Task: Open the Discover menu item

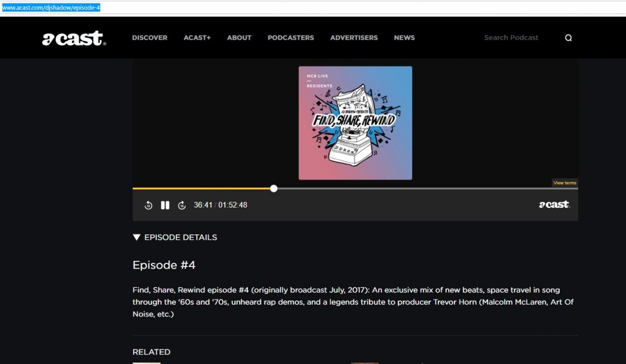Action: tap(150, 38)
